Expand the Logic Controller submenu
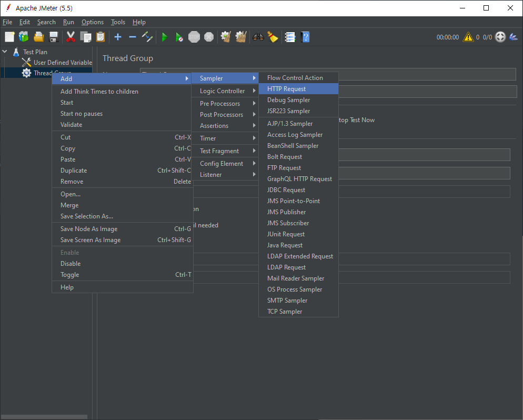 [x=225, y=91]
